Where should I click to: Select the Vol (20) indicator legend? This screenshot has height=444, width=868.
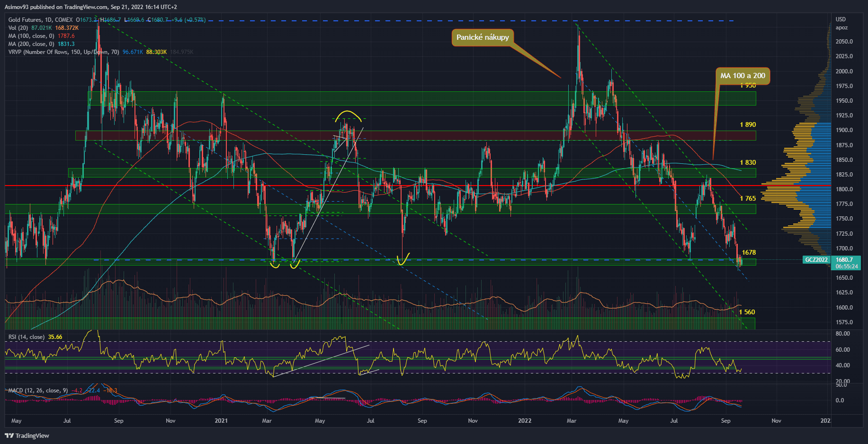tap(19, 28)
